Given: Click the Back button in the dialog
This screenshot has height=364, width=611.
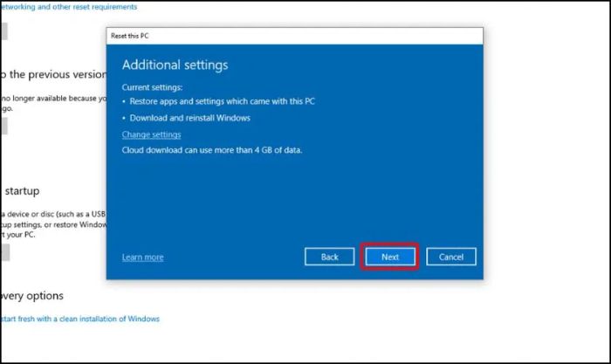Looking at the screenshot, I should click(330, 257).
